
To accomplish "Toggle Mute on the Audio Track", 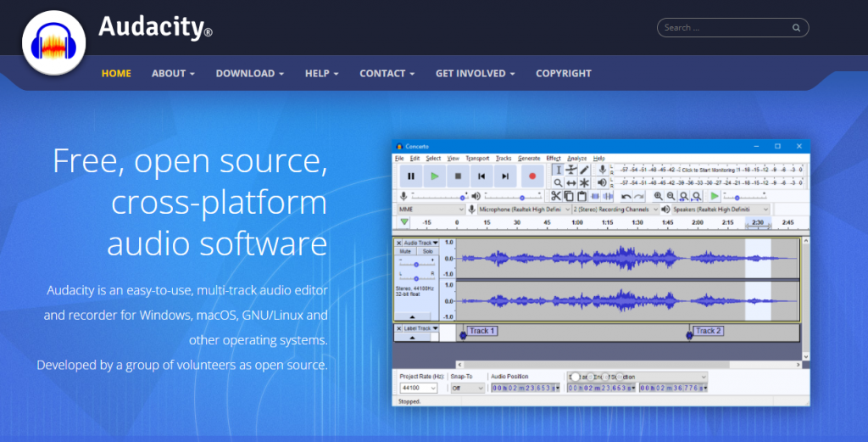I will pos(406,251).
